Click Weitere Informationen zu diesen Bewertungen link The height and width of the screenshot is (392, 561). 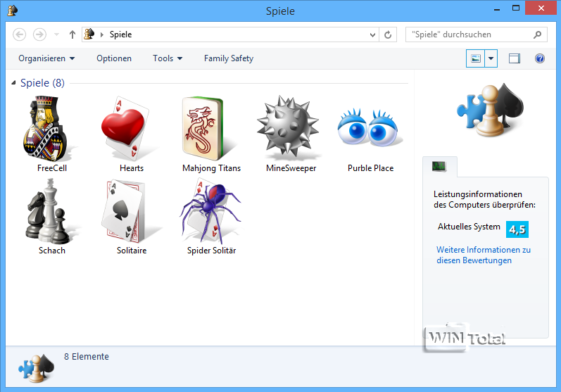(x=484, y=255)
